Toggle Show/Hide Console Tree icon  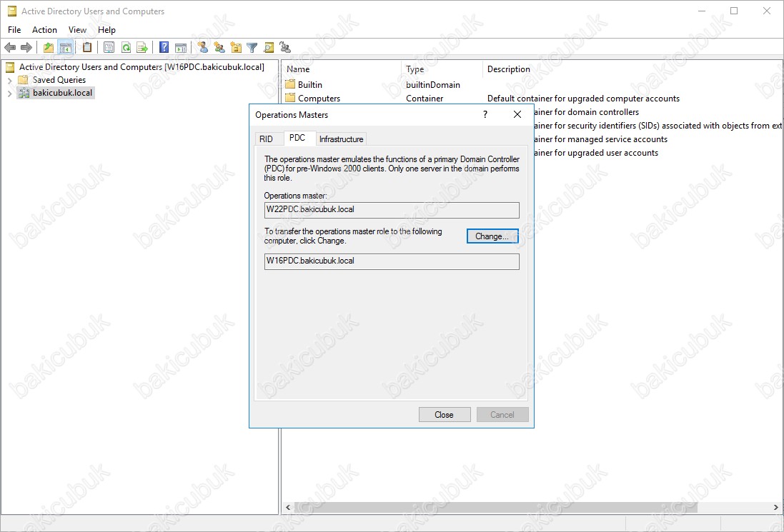click(x=66, y=47)
